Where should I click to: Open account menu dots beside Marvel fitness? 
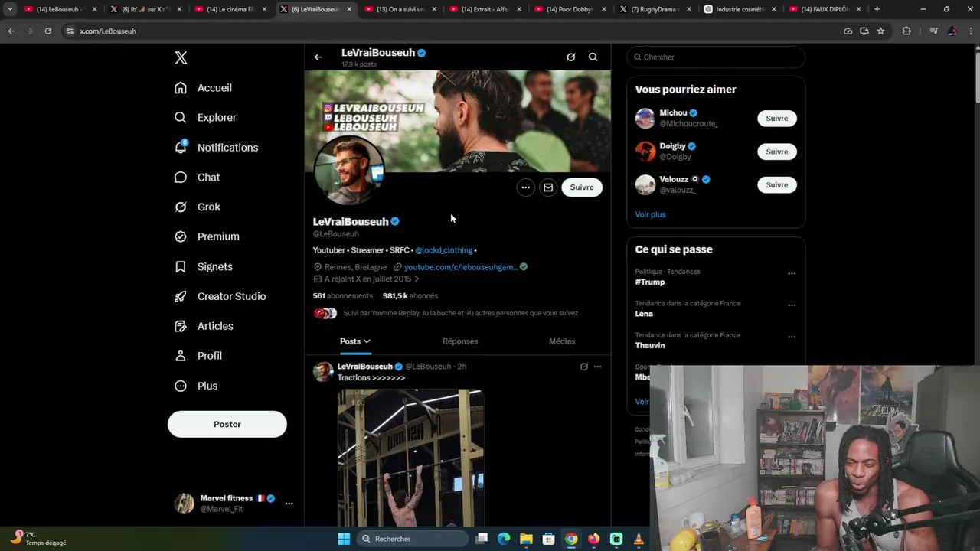tap(289, 504)
